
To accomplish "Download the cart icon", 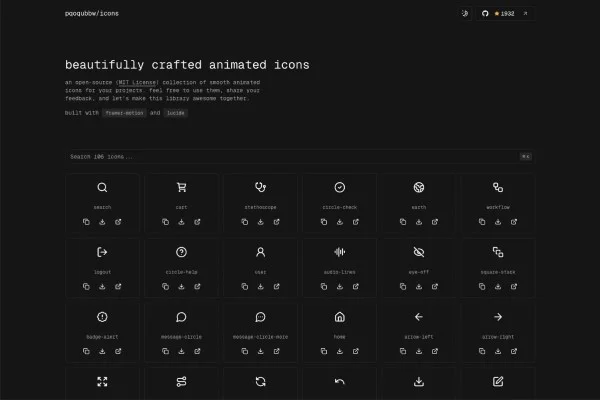I will 181,222.
